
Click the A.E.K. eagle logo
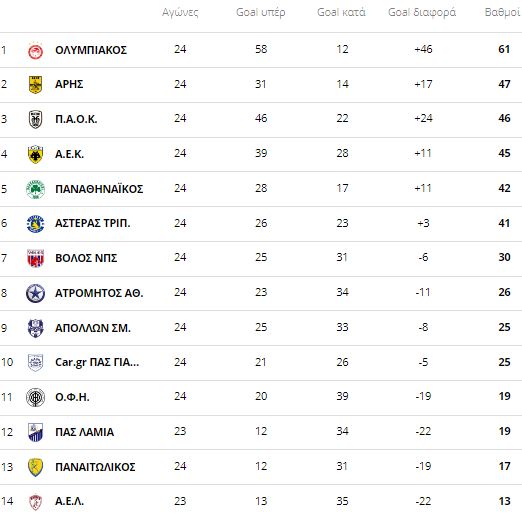click(35, 154)
